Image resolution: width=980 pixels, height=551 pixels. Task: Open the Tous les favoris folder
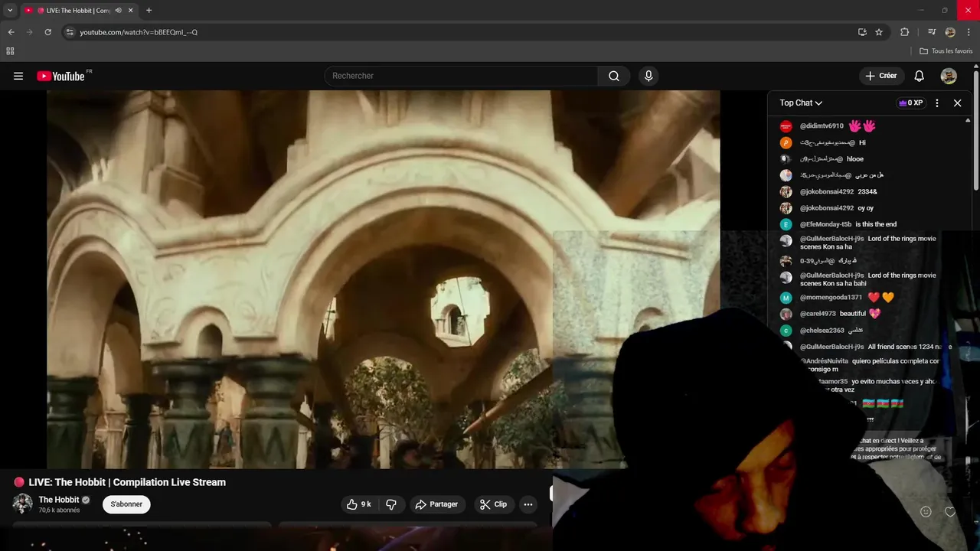click(946, 51)
